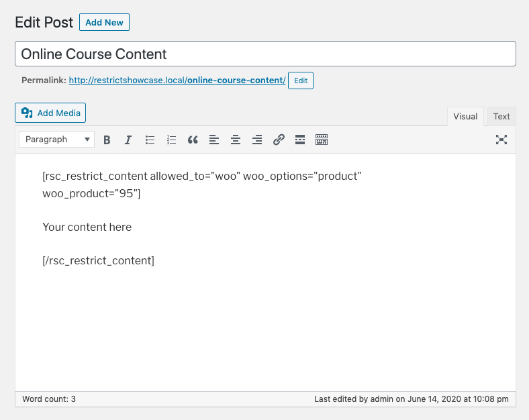529x420 pixels.
Task: Insert or edit a link
Action: point(279,140)
